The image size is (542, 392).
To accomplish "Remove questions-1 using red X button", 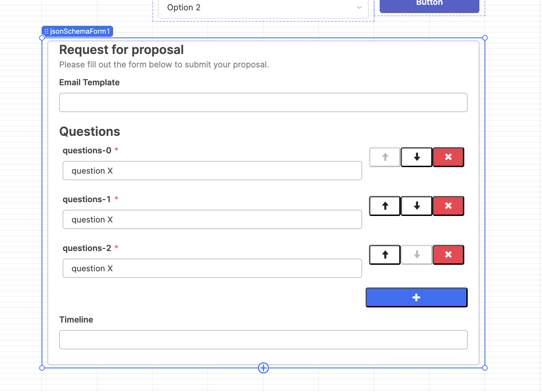I will point(448,206).
